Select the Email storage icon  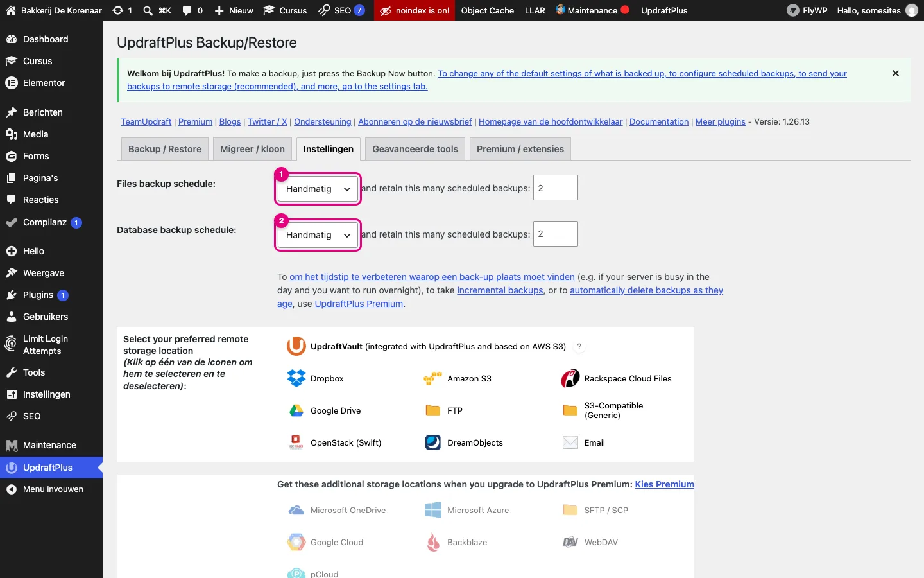coord(570,442)
